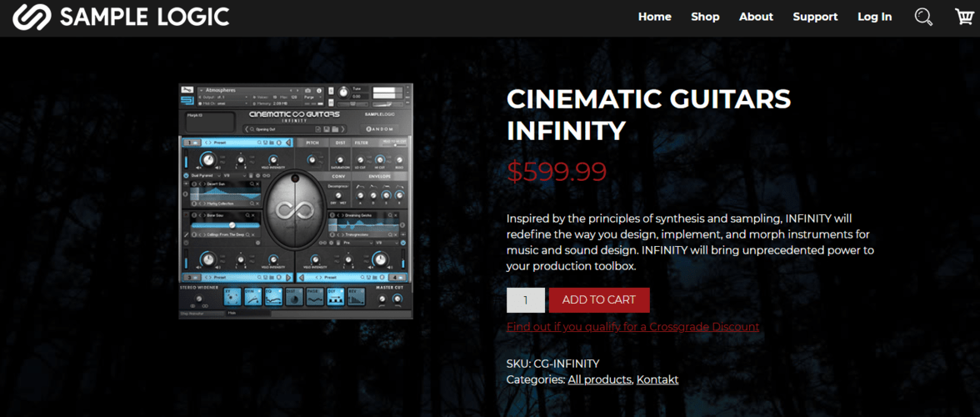Click the Cinematic Guitars Infinity product title
The image size is (980, 417).
pyautogui.click(x=648, y=114)
